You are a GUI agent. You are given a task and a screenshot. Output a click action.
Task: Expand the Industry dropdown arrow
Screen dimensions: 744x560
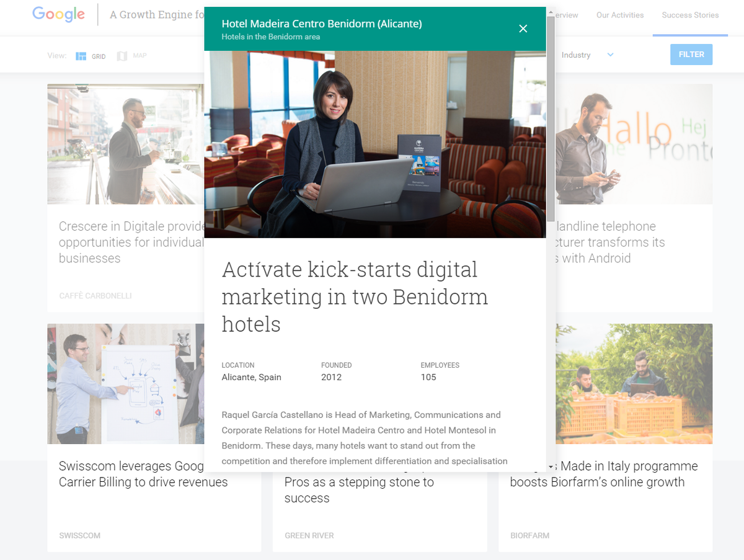[610, 55]
